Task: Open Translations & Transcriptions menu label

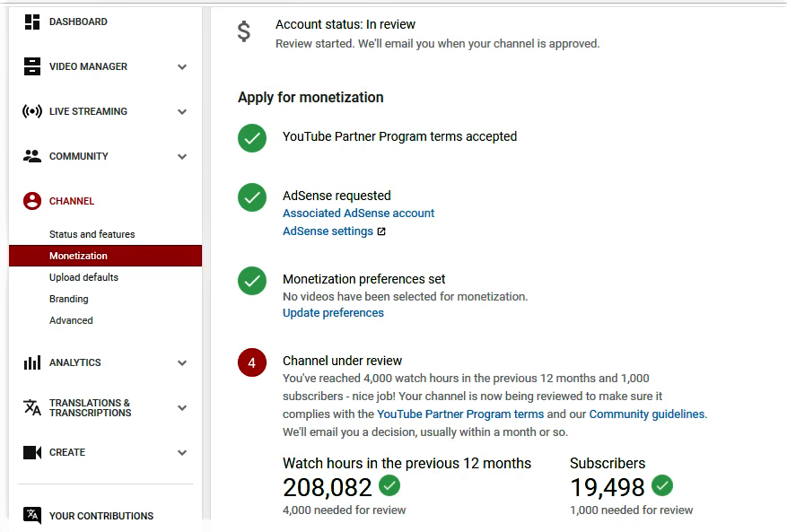Action: click(x=91, y=407)
